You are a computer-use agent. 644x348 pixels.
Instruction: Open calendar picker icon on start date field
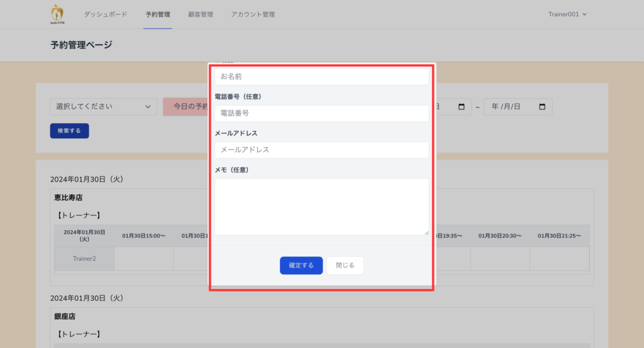pos(461,107)
